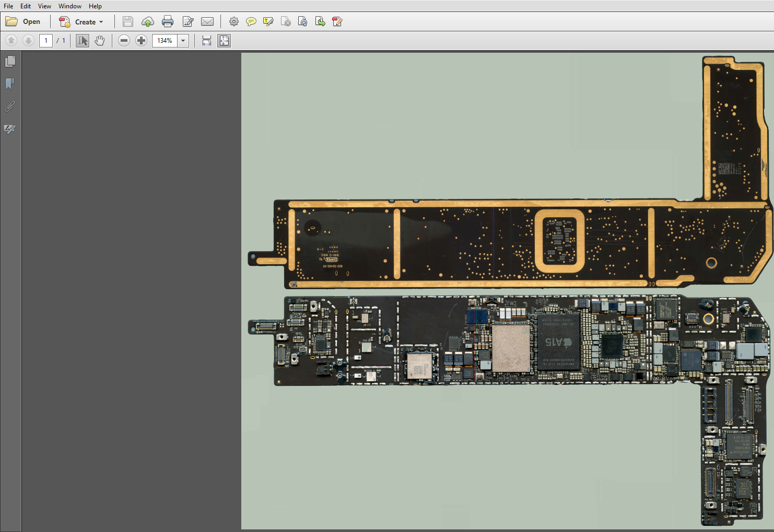Screen dimensions: 774x532
Task: Print the document via printer icon
Action: (x=168, y=21)
